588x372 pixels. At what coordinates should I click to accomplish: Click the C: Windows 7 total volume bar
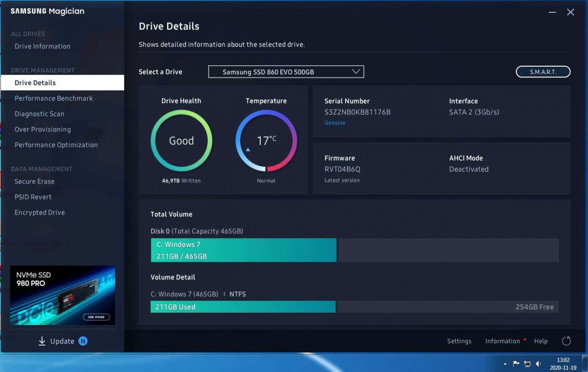point(244,250)
